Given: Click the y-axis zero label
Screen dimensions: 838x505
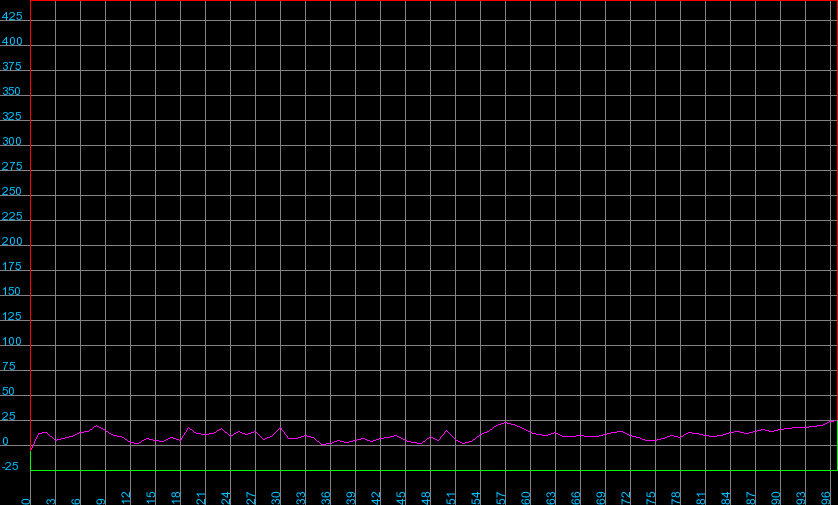Looking at the screenshot, I should coord(5,442).
